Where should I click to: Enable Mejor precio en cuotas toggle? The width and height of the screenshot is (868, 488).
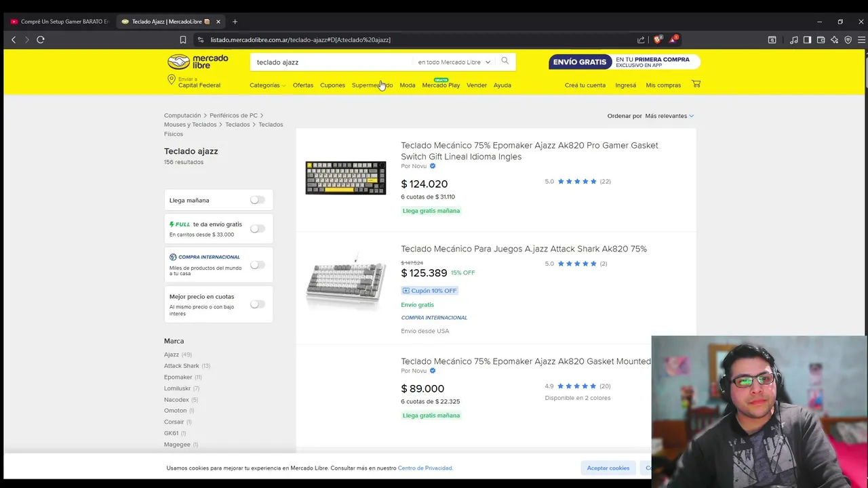tap(257, 304)
